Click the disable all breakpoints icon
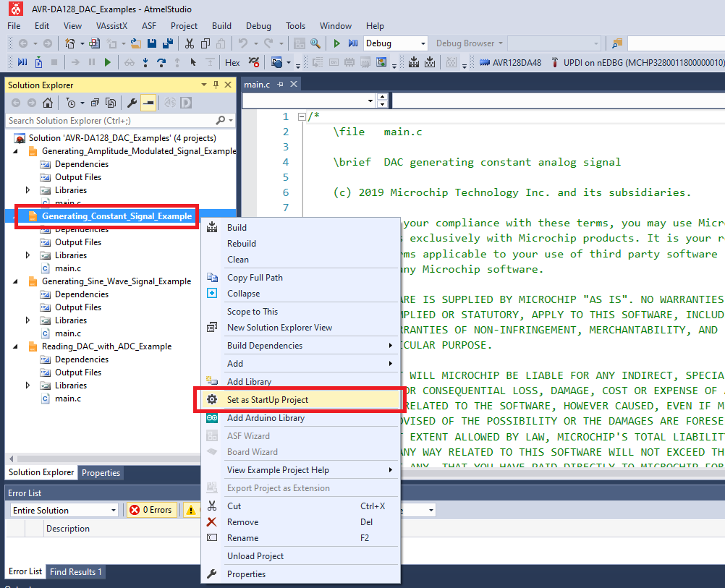 coord(253,62)
